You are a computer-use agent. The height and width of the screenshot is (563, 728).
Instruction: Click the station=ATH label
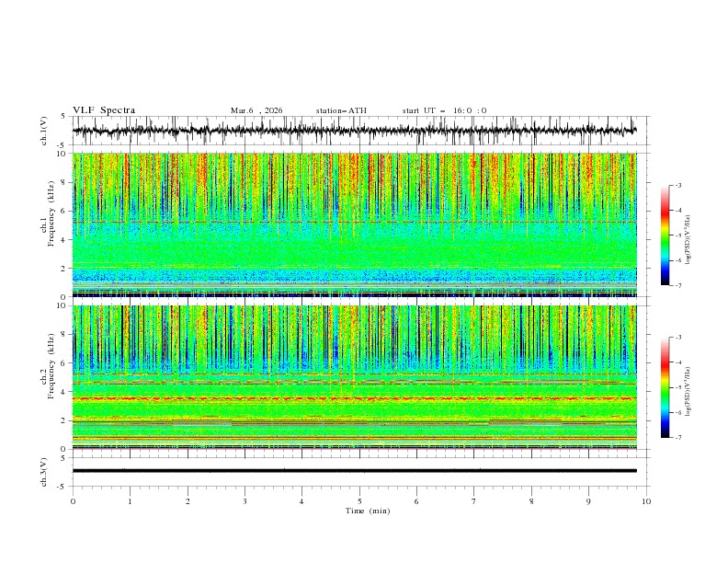(x=341, y=110)
